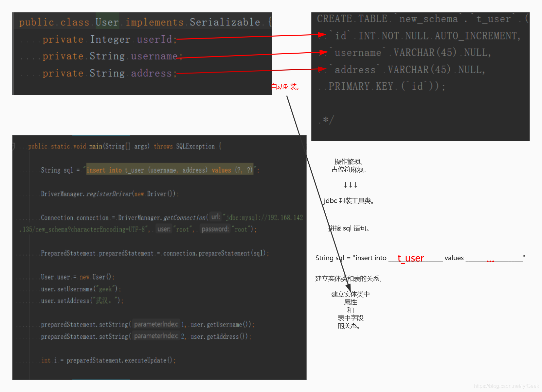The image size is (542, 392).
Task: Click the '拼接 sql 语句。' note
Action: click(349, 228)
